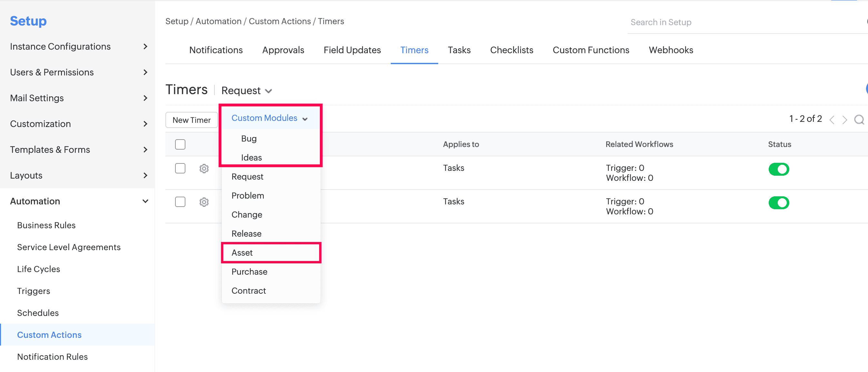Image resolution: width=868 pixels, height=372 pixels.
Task: Open the Request module dropdown
Action: pos(247,91)
